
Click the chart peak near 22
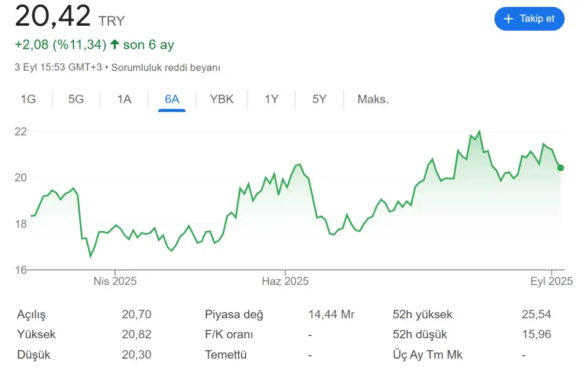coord(479,132)
